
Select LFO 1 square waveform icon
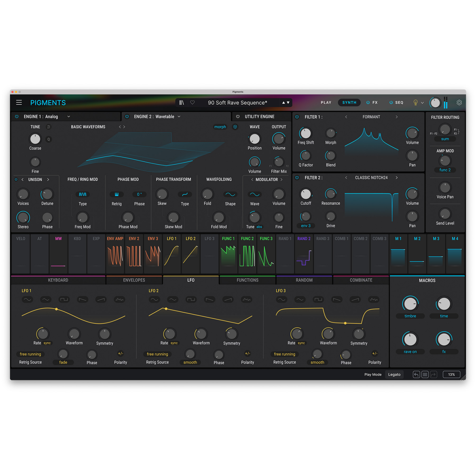(x=64, y=300)
